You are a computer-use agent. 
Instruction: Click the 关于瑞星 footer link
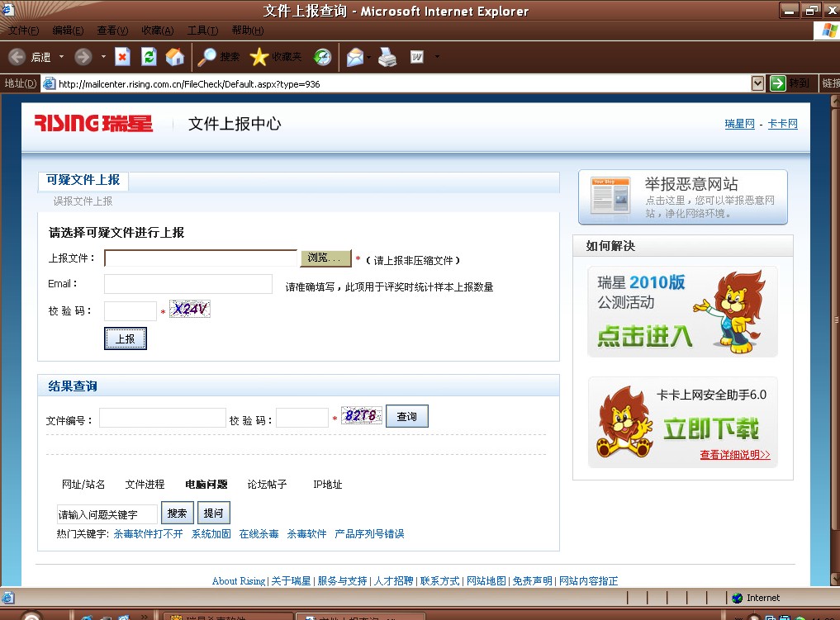click(x=291, y=581)
